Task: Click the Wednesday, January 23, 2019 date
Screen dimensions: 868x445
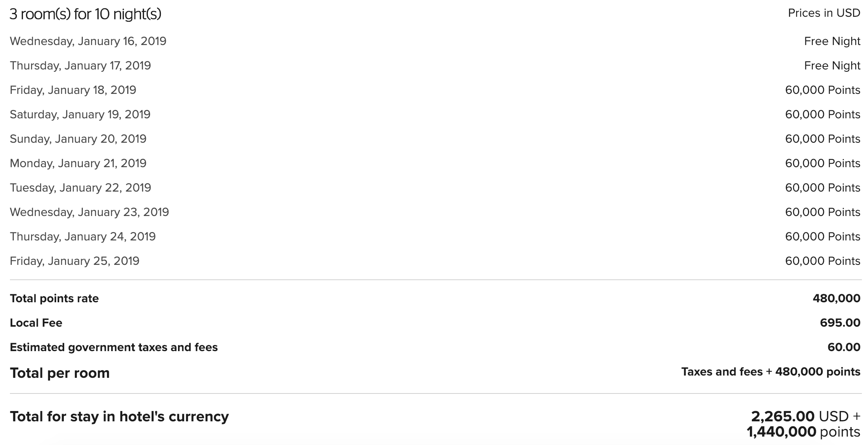Action: click(x=89, y=212)
